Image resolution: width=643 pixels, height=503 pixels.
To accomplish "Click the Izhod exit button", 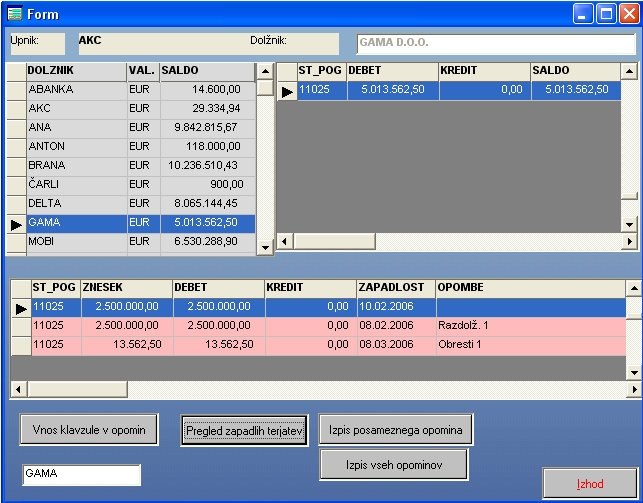I will (589, 483).
